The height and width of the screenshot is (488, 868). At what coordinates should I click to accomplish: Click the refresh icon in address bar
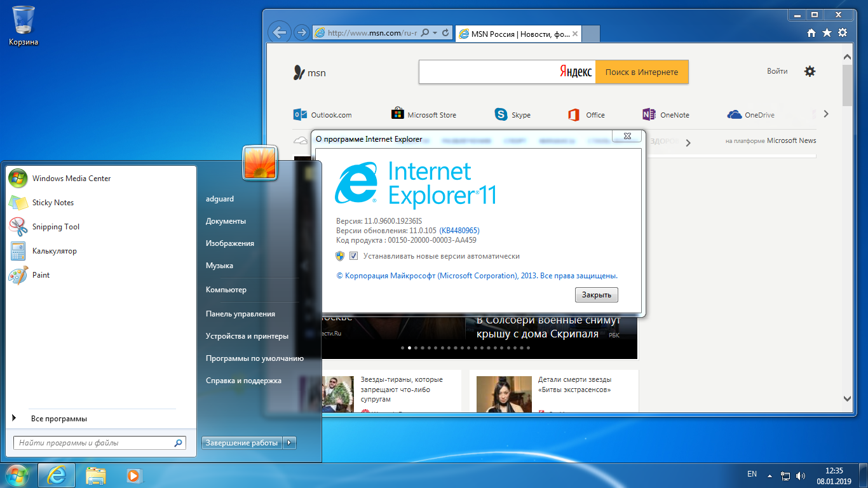(x=446, y=32)
